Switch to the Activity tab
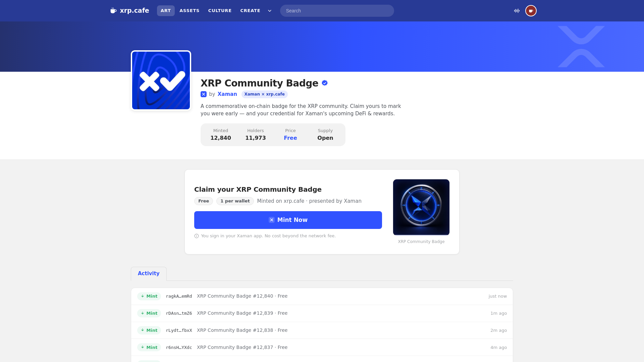Image resolution: width=644 pixels, height=362 pixels. tap(149, 274)
